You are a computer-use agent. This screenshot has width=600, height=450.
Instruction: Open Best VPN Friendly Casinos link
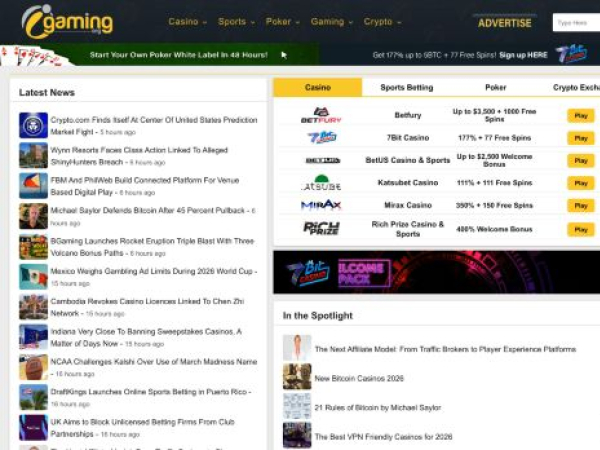(383, 437)
